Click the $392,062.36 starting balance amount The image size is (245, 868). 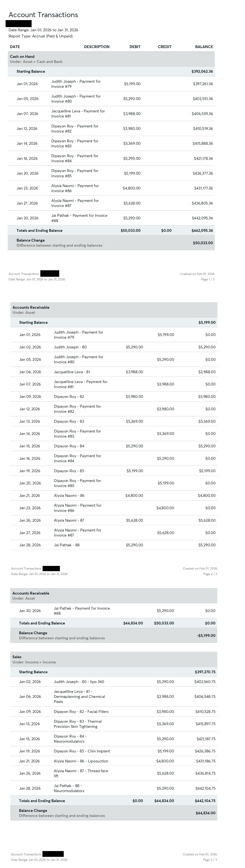coord(202,72)
